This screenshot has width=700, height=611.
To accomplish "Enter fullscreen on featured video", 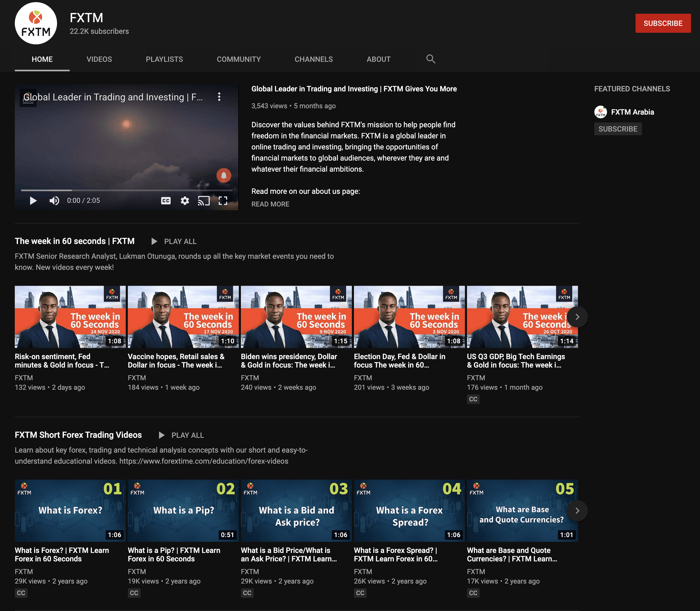I will tap(223, 200).
